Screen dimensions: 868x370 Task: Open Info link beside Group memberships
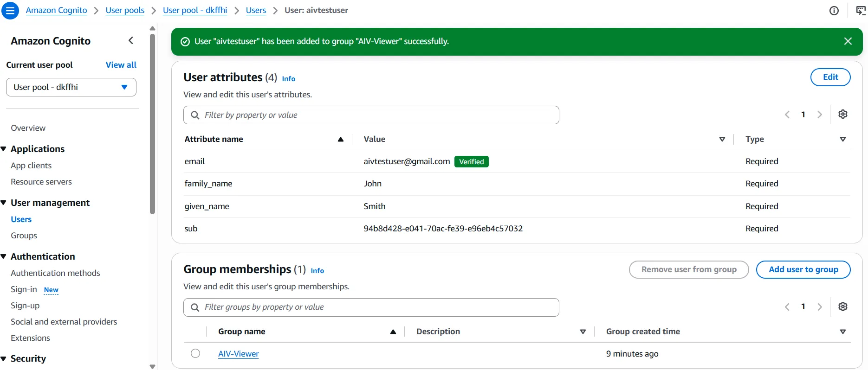tap(317, 271)
